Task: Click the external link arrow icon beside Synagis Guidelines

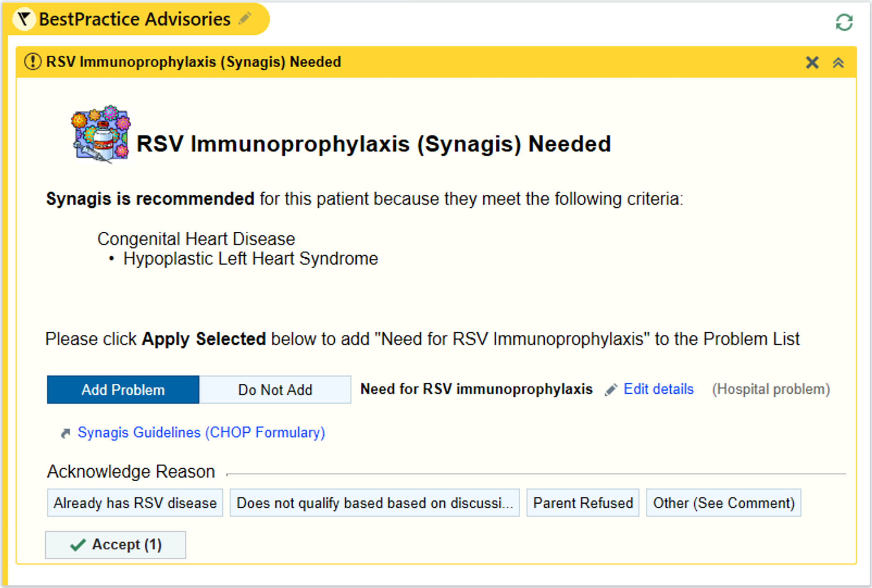Action: point(66,433)
